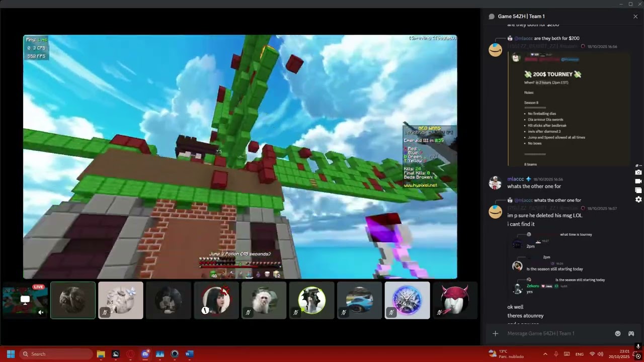Focus the Message Game 54ZH Team 1 input

click(x=558, y=333)
